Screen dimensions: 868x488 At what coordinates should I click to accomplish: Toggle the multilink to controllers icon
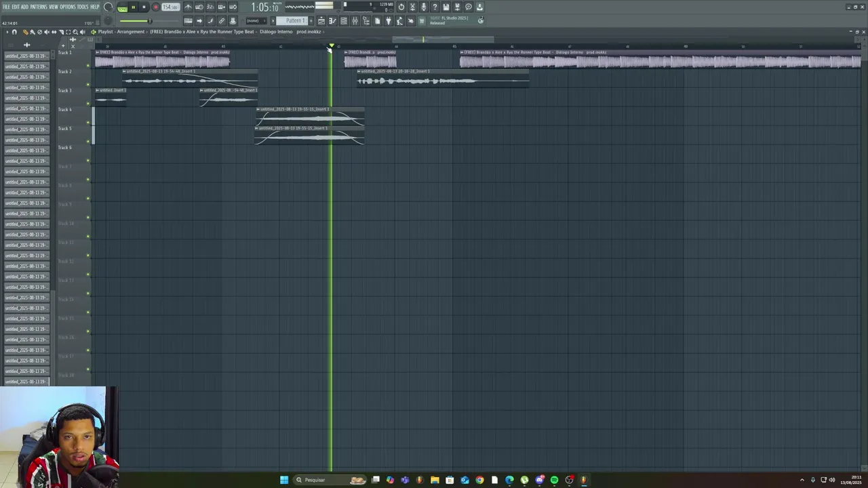222,21
